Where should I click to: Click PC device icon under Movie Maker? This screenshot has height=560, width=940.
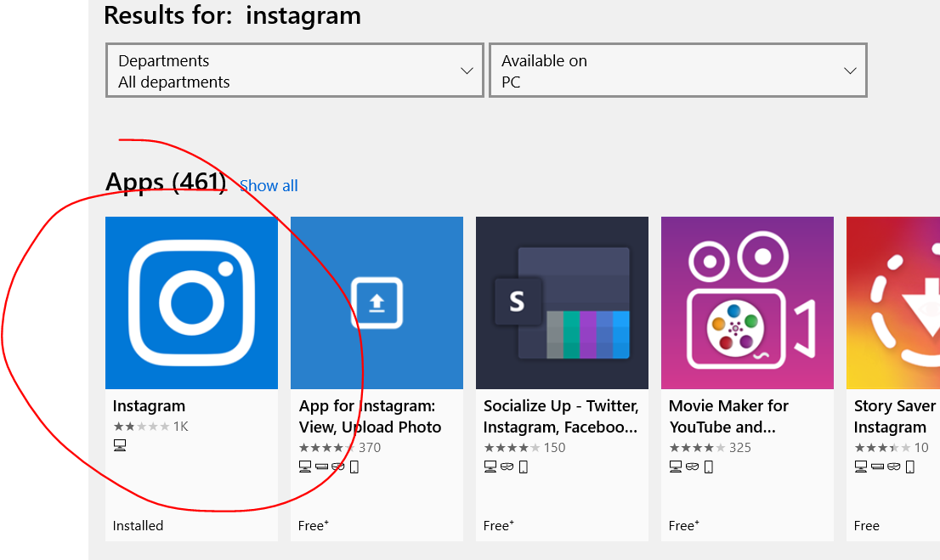click(x=676, y=467)
